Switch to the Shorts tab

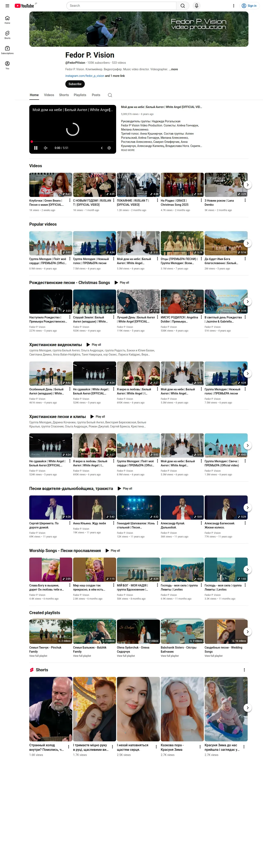[64, 95]
